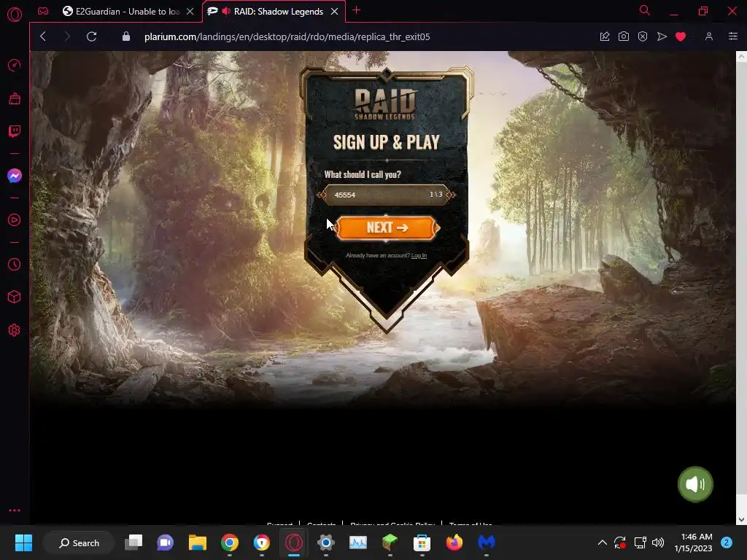Focus the nickname input field

[386, 195]
